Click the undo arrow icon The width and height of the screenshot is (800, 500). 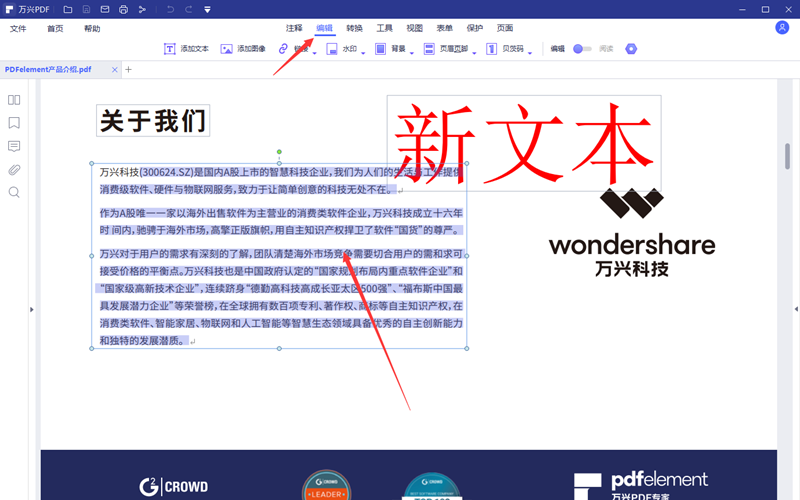171,9
